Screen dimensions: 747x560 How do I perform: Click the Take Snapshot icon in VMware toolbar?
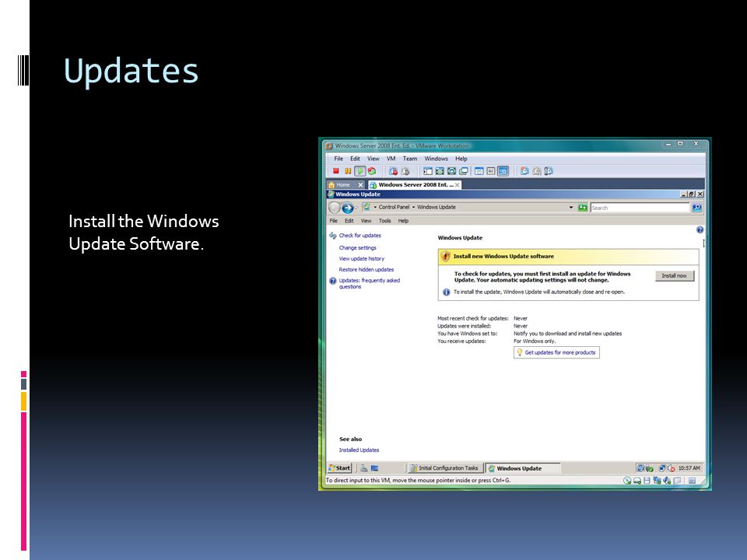click(x=393, y=171)
